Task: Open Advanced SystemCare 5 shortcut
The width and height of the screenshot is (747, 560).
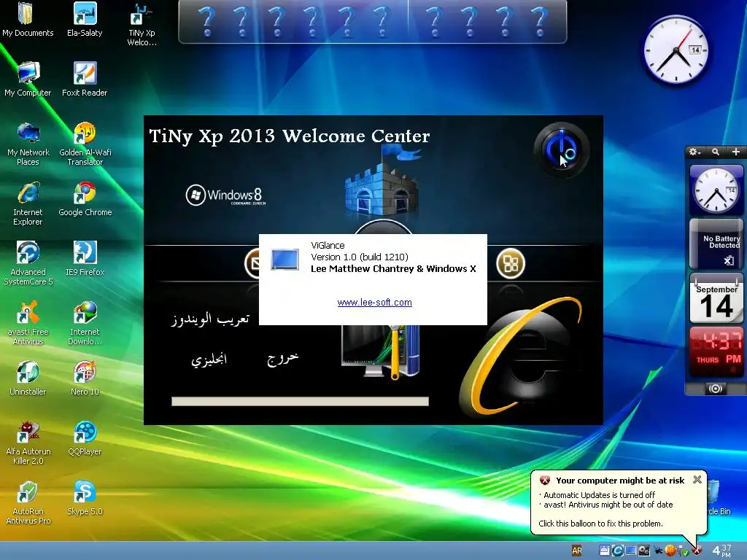Action: [28, 263]
